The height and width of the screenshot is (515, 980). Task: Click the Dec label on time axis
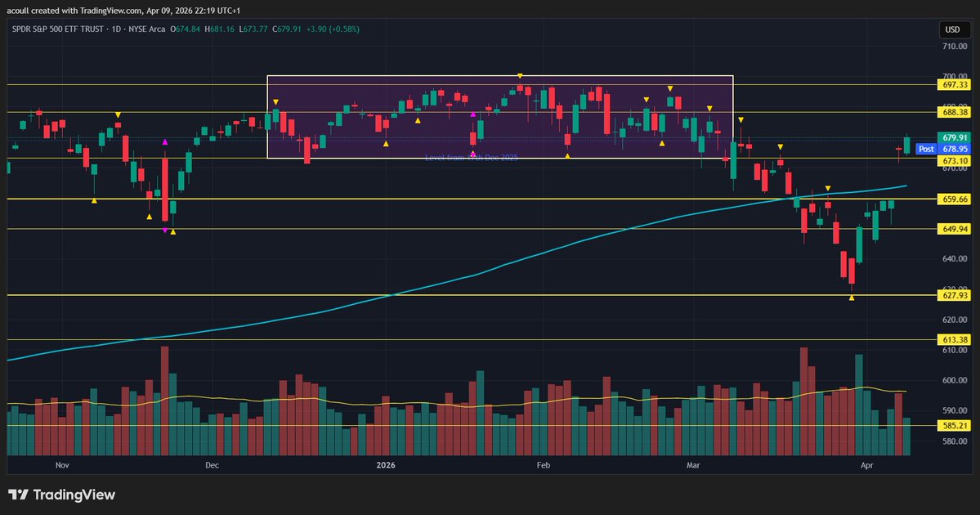coord(212,465)
